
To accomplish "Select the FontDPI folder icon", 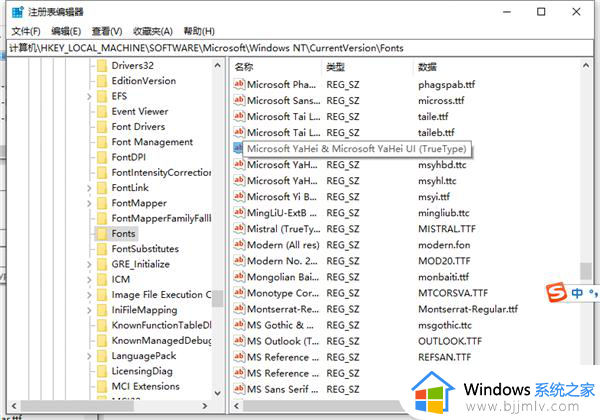I will point(102,158).
